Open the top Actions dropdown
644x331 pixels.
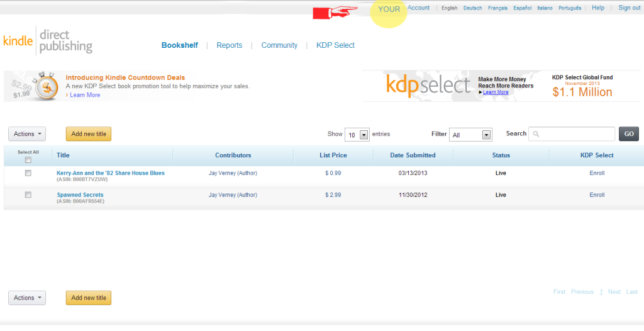pyautogui.click(x=27, y=134)
